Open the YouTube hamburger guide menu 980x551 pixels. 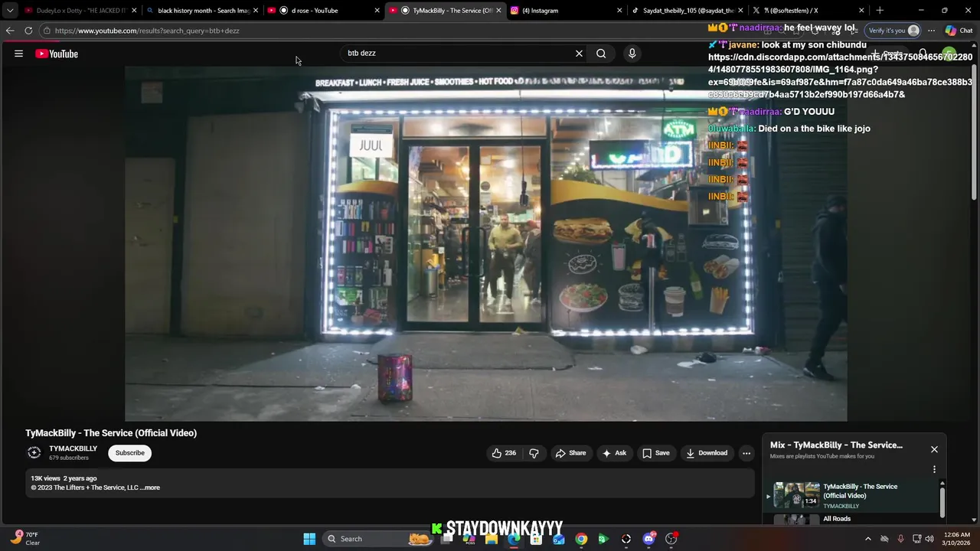tap(18, 54)
